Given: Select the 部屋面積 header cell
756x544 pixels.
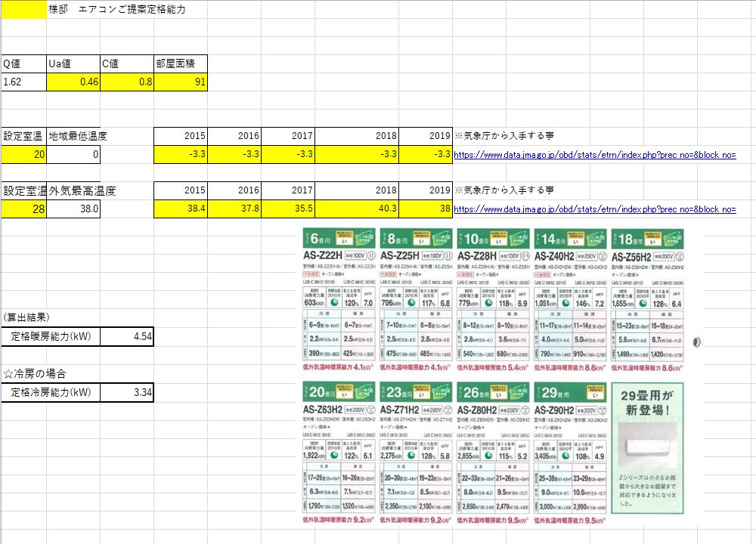Looking at the screenshot, I should pyautogui.click(x=181, y=63).
